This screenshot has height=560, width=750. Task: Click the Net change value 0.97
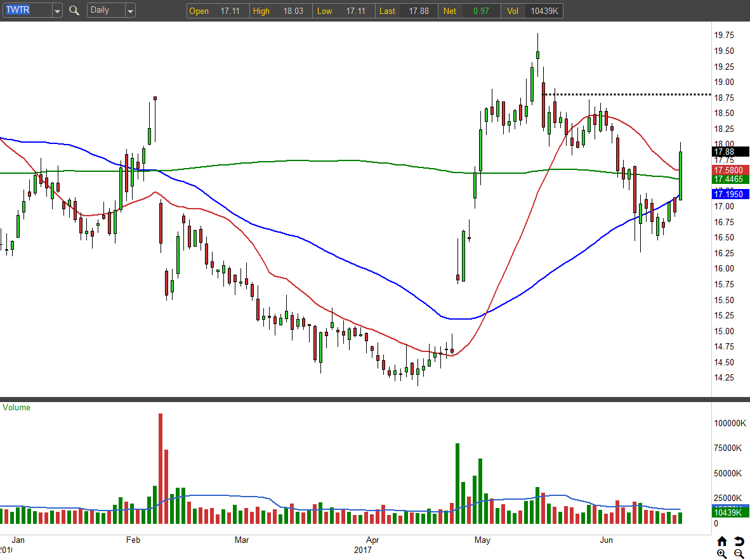click(481, 11)
